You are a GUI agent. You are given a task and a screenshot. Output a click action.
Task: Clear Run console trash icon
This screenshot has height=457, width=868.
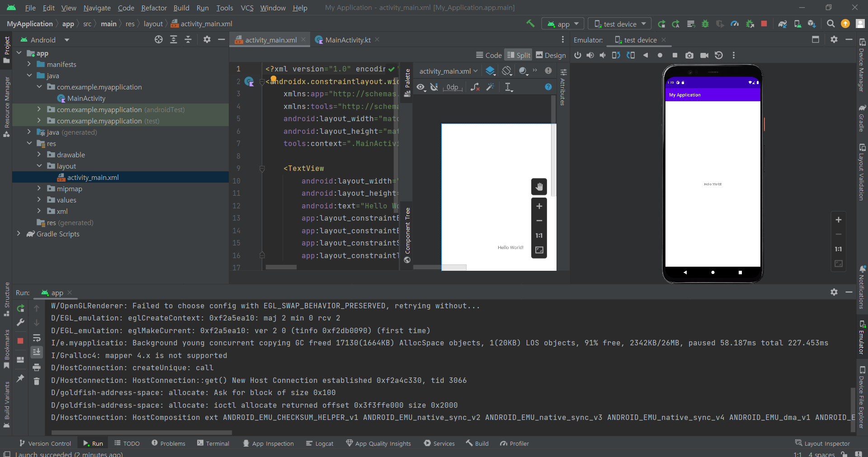[x=37, y=382]
